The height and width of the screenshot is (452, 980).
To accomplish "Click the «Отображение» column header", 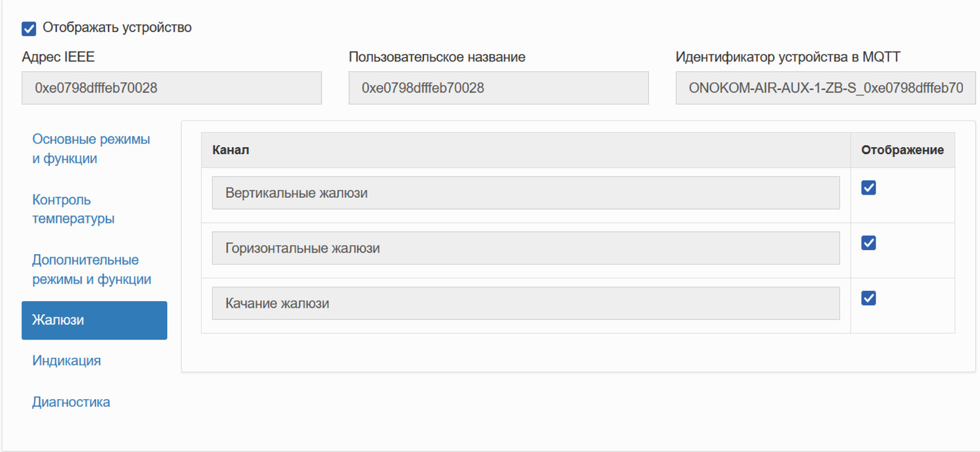I will (x=902, y=150).
